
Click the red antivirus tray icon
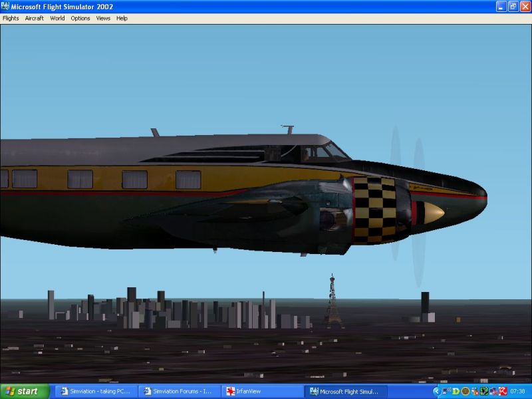(503, 392)
